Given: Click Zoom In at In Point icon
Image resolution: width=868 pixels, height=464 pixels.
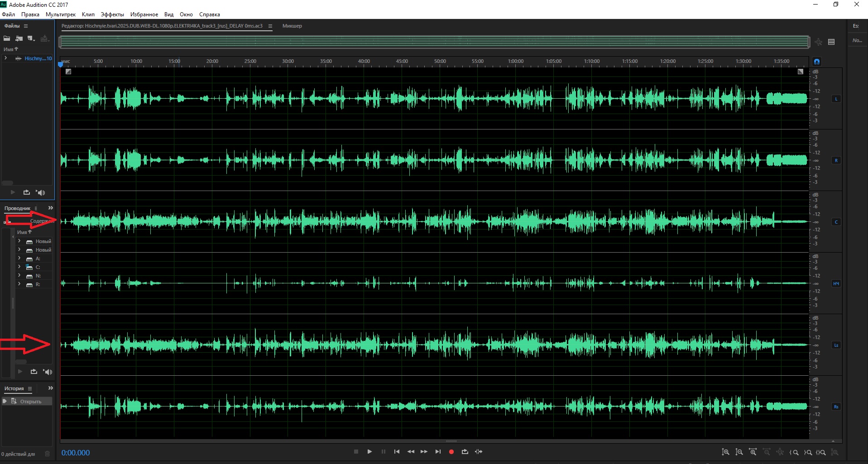Looking at the screenshot, I should coord(794,452).
